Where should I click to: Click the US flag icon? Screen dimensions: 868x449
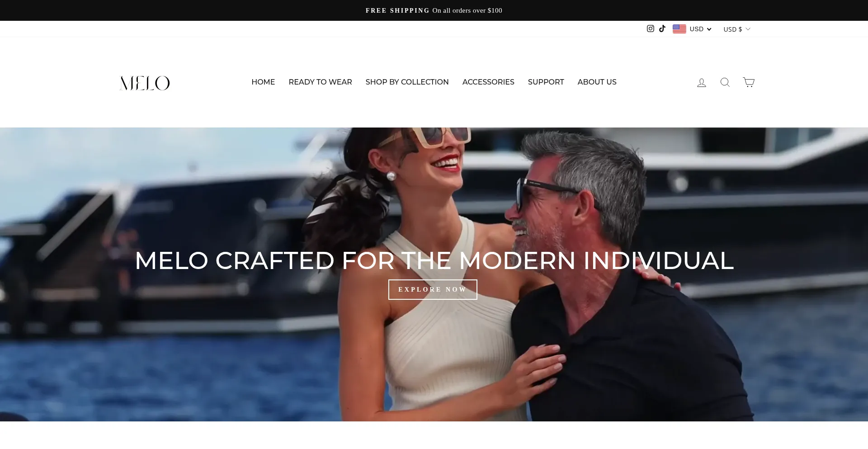click(679, 29)
